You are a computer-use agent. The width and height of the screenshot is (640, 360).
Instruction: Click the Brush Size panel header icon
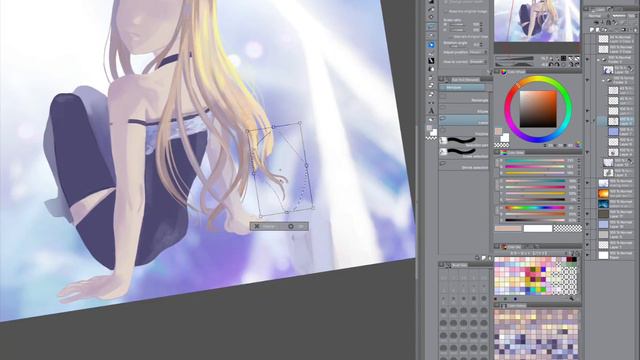(x=449, y=265)
